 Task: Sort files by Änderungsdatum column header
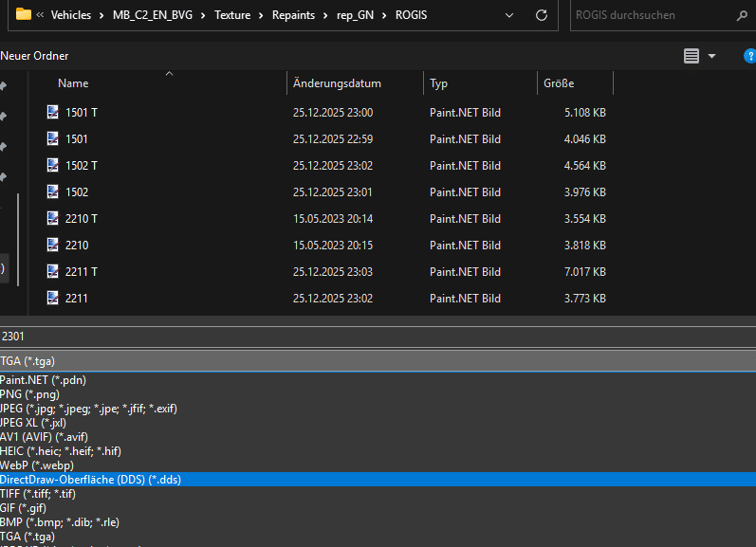pos(337,83)
